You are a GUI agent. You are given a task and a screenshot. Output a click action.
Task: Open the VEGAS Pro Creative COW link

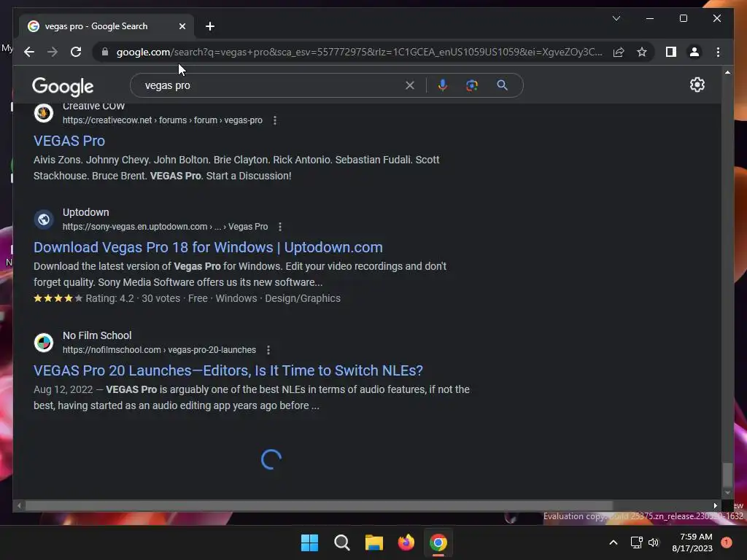click(69, 141)
